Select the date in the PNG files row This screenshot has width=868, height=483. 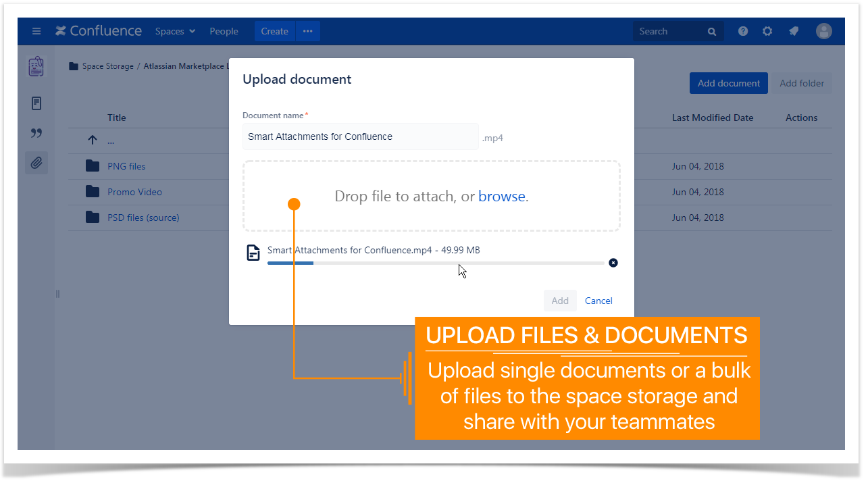click(x=698, y=166)
